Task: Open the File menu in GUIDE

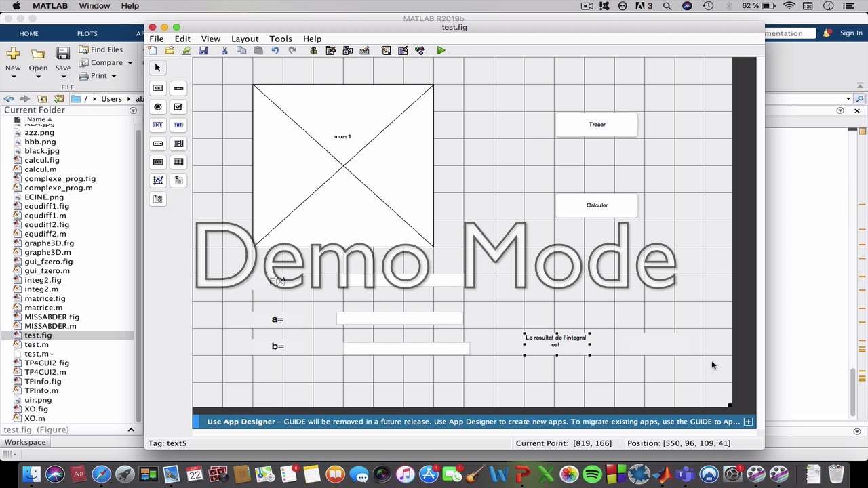Action: point(157,39)
